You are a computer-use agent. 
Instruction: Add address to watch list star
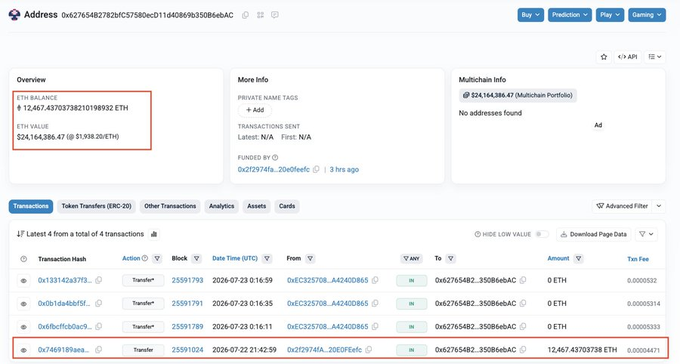pyautogui.click(x=604, y=57)
